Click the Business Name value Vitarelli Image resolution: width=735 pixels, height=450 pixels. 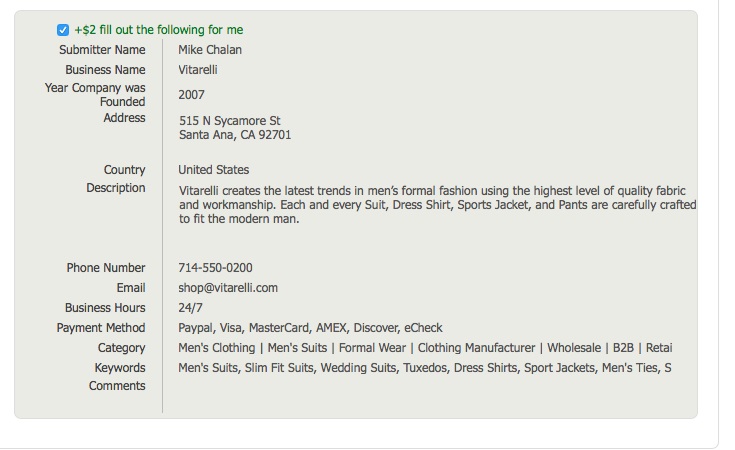coord(198,70)
